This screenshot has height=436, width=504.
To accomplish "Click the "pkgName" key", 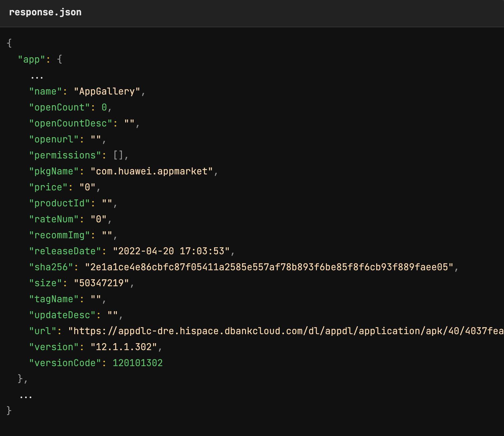I will click(x=54, y=171).
